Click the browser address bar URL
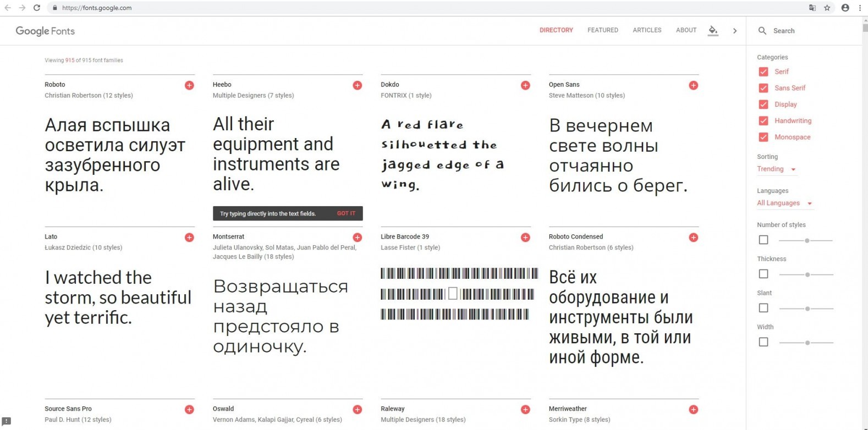Viewport: 868px width, 430px height. click(x=97, y=8)
